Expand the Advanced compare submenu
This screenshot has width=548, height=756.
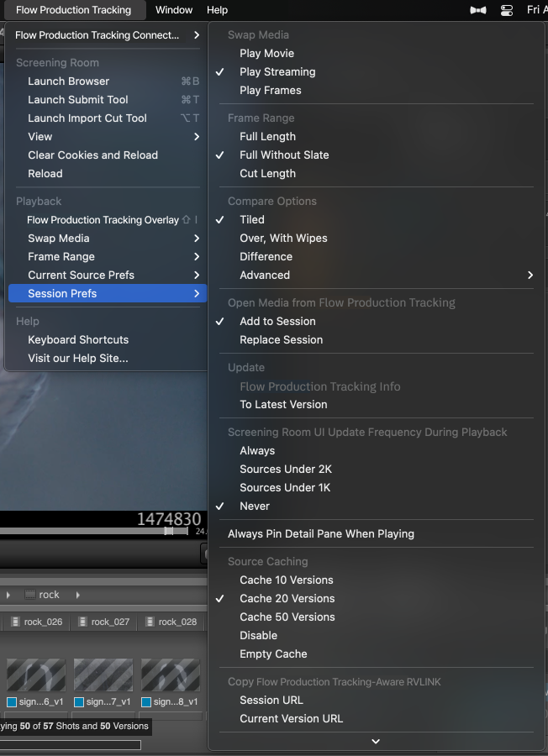tap(377, 275)
